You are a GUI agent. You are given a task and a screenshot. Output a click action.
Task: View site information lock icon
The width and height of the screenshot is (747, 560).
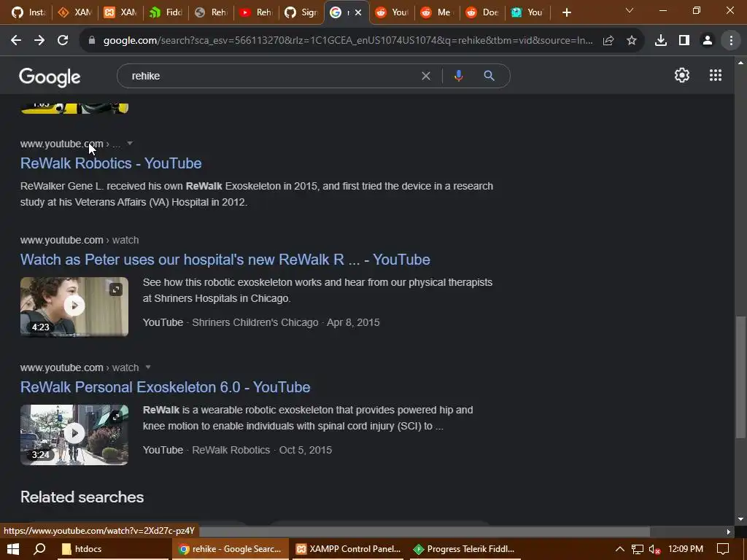[x=92, y=41]
